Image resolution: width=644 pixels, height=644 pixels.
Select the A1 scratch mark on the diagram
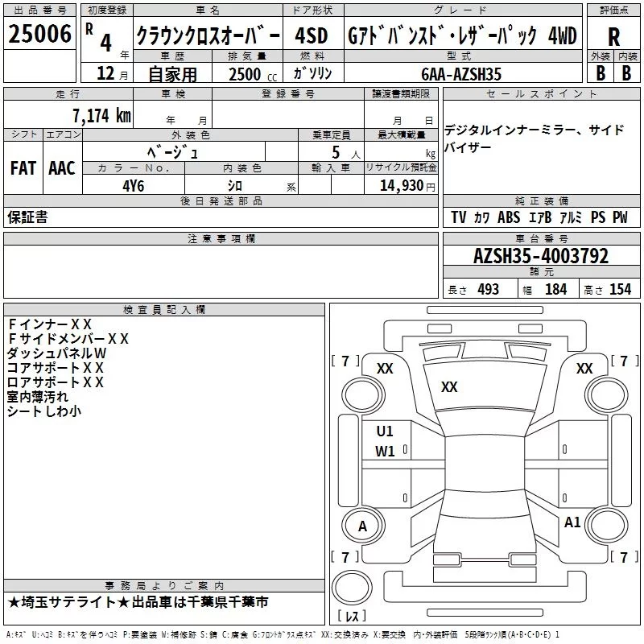point(572,522)
